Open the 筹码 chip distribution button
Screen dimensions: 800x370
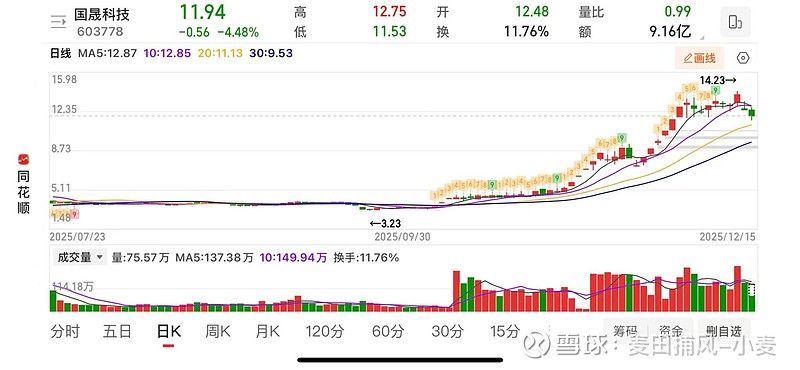click(x=626, y=331)
